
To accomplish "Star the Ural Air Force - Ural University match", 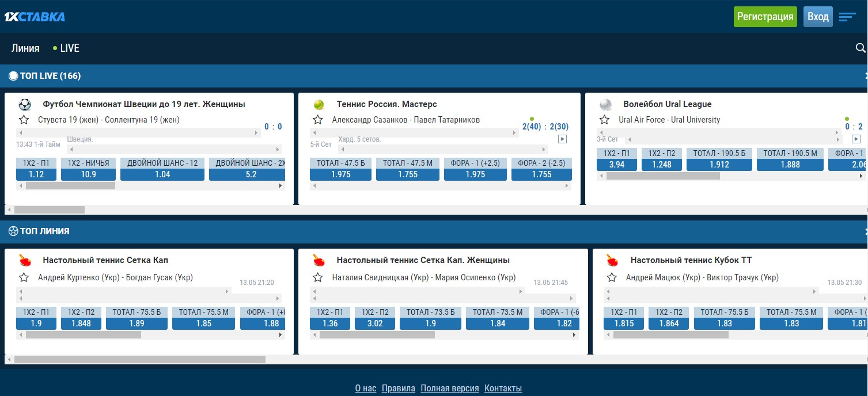I will (x=604, y=120).
